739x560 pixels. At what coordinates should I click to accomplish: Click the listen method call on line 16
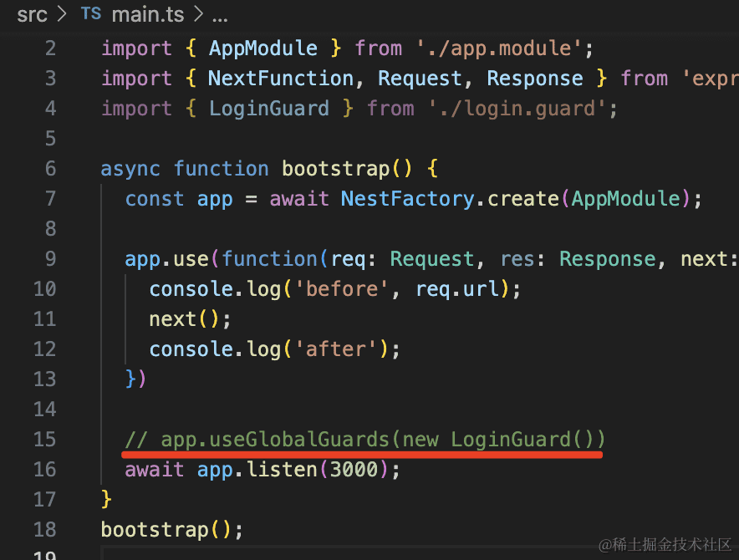(282, 469)
